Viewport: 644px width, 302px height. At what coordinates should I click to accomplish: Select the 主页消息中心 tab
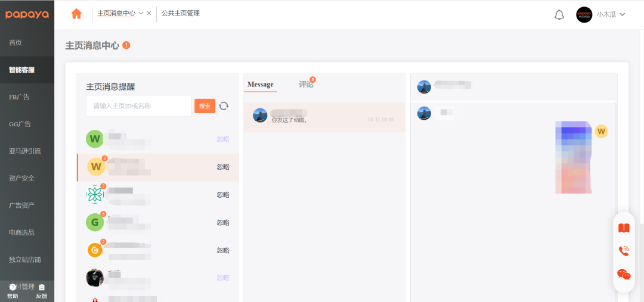pos(116,13)
